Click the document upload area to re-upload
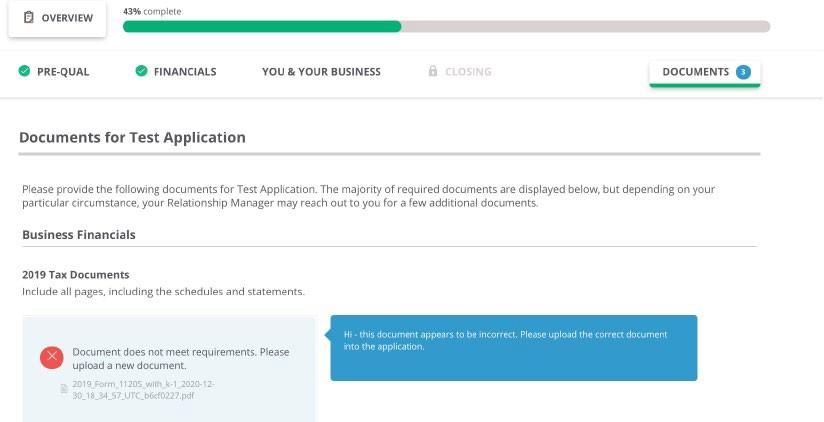824x422 pixels. tap(169, 369)
